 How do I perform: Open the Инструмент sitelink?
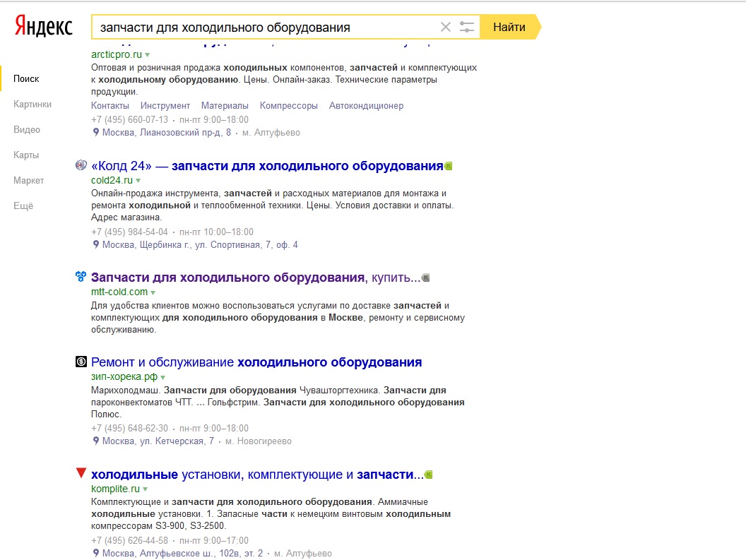(165, 106)
